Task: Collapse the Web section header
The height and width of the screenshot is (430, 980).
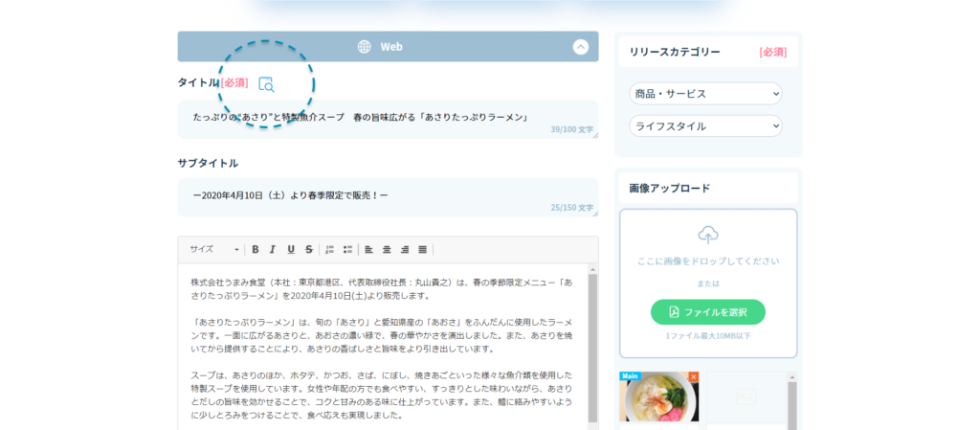Action: 580,47
